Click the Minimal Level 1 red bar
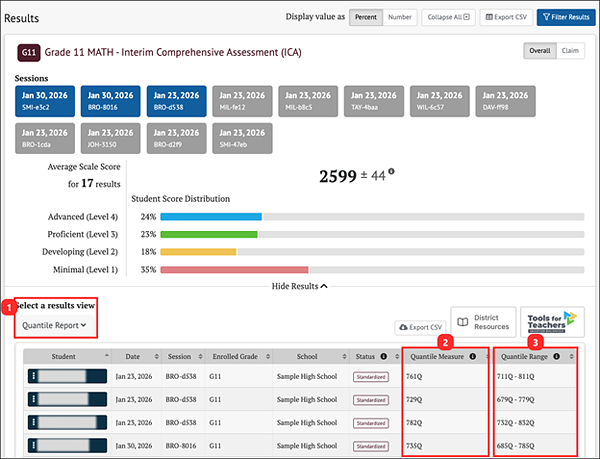The image size is (600, 459). pyautogui.click(x=235, y=270)
